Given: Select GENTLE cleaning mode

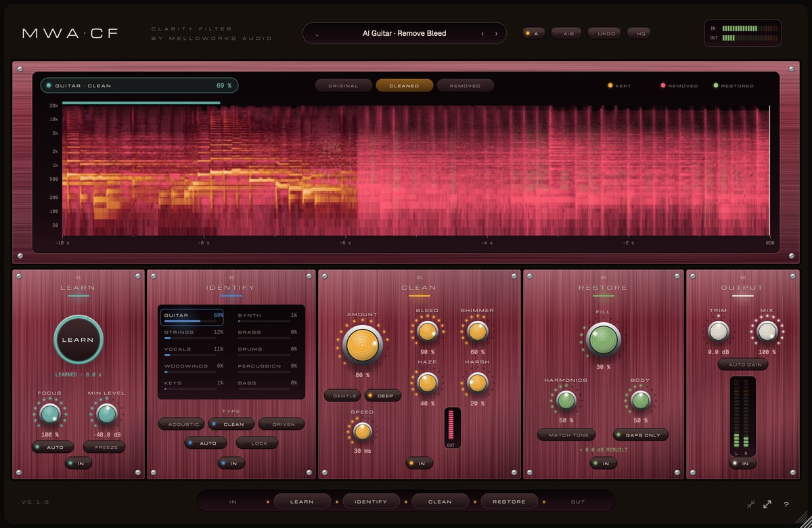Looking at the screenshot, I should coord(342,395).
